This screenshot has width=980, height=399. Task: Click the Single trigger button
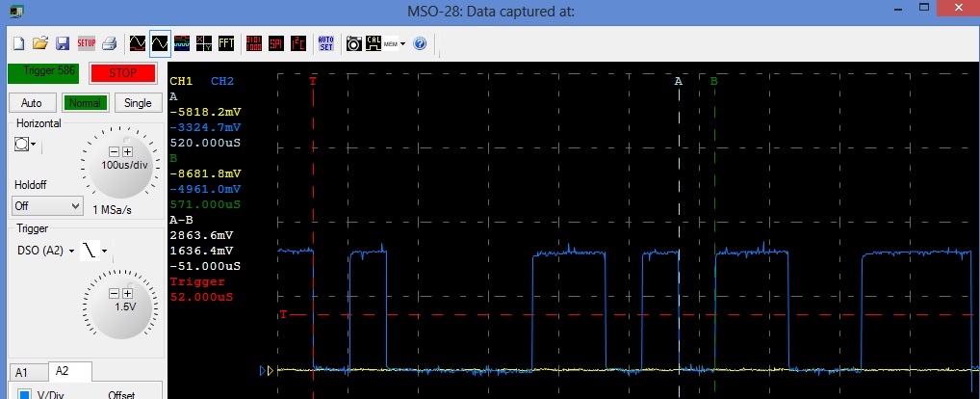tap(138, 103)
